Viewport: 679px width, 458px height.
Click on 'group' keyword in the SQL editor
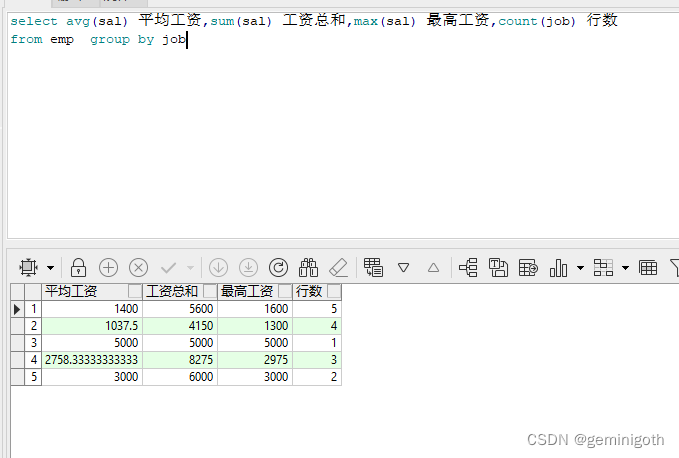[110, 39]
